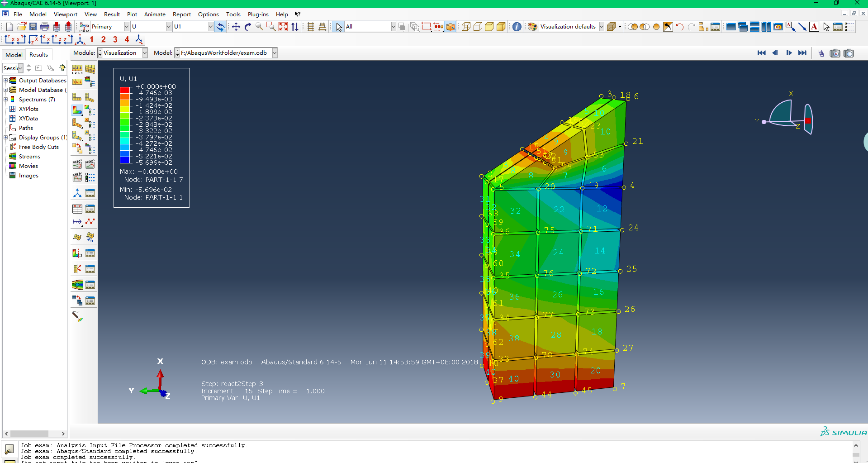The height and width of the screenshot is (463, 868).
Task: Switch render style to Hidden line
Action: tap(478, 27)
